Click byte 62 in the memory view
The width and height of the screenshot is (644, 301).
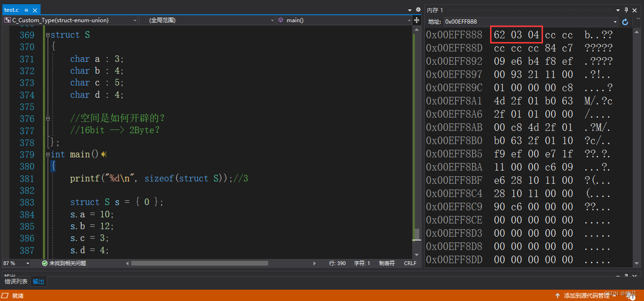click(500, 35)
